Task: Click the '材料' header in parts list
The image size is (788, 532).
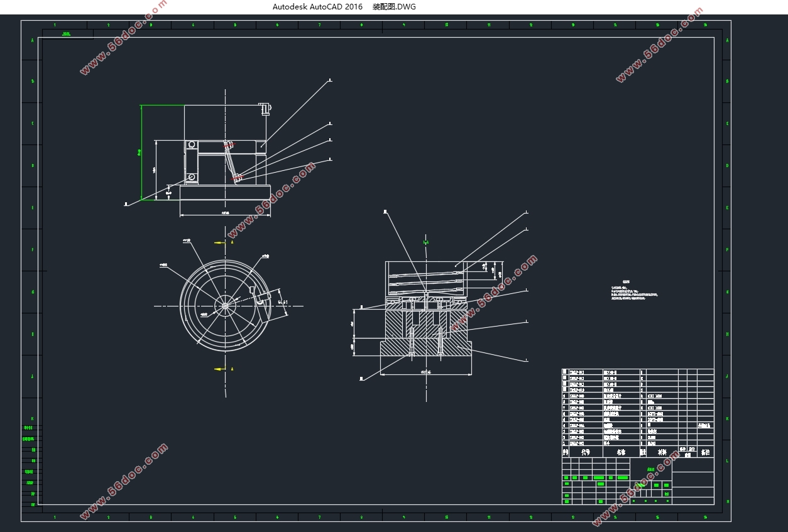Action: [662, 452]
